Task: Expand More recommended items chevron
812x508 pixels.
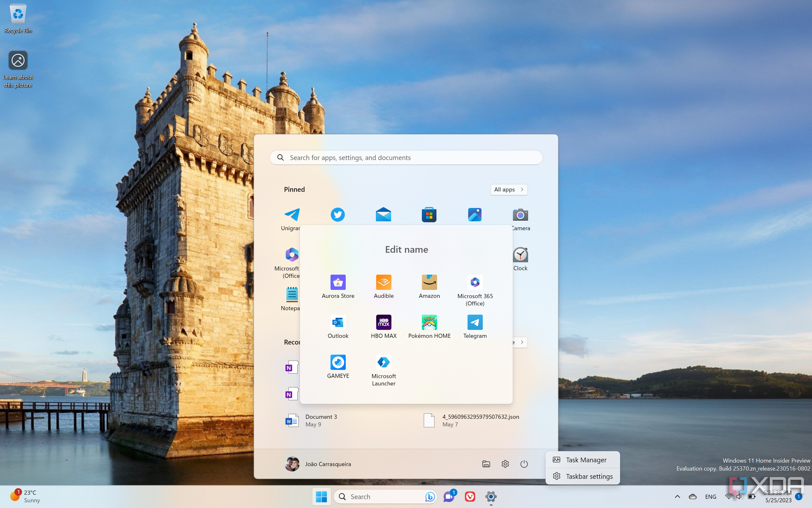Action: tap(522, 342)
